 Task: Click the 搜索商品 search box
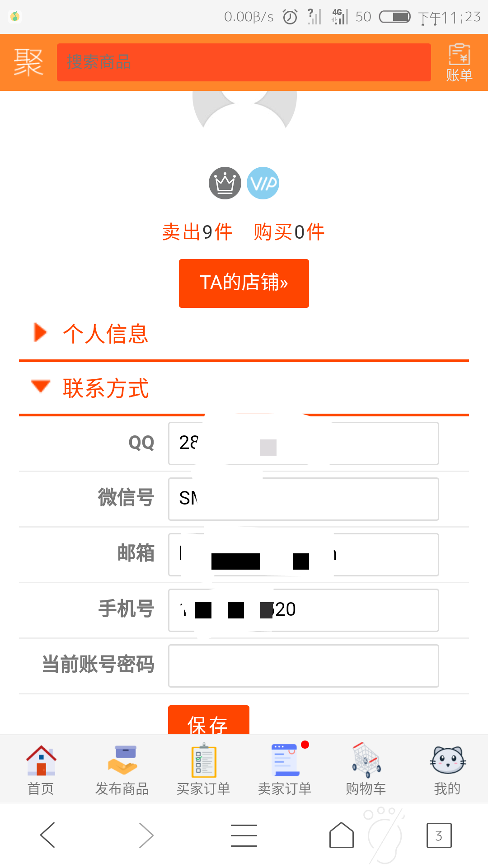244,62
